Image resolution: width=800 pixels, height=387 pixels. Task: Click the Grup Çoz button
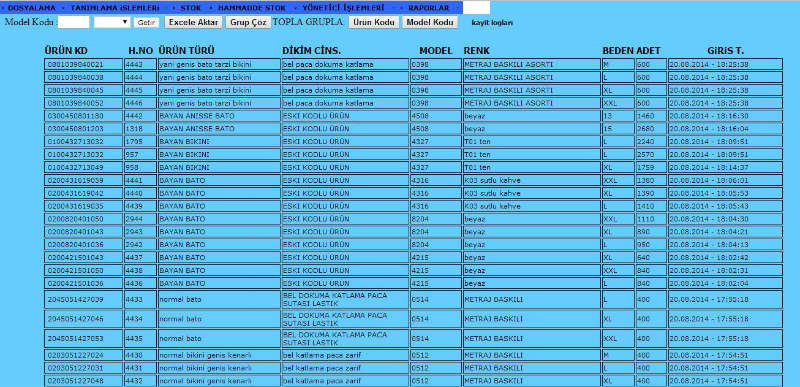248,22
